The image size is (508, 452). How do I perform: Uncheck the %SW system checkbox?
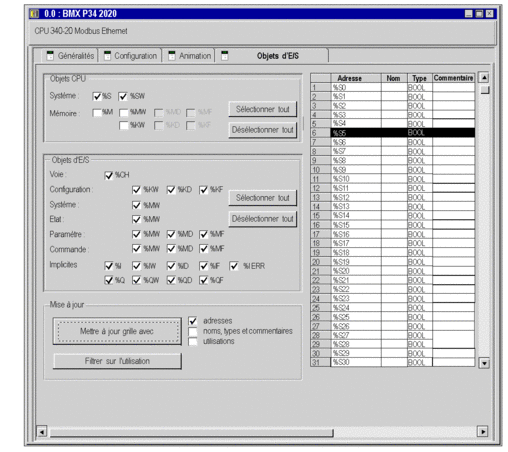point(123,96)
